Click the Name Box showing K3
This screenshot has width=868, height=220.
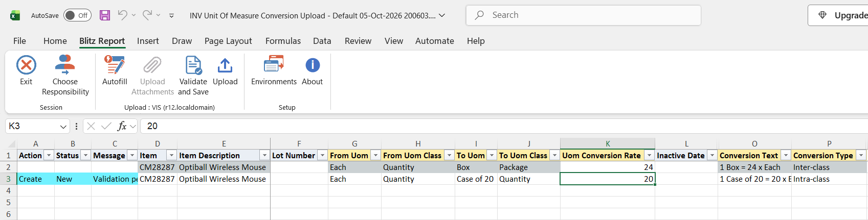tap(32, 126)
